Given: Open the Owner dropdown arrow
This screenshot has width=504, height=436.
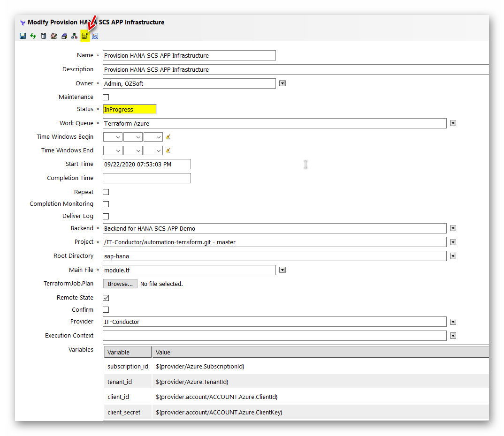Looking at the screenshot, I should 283,83.
